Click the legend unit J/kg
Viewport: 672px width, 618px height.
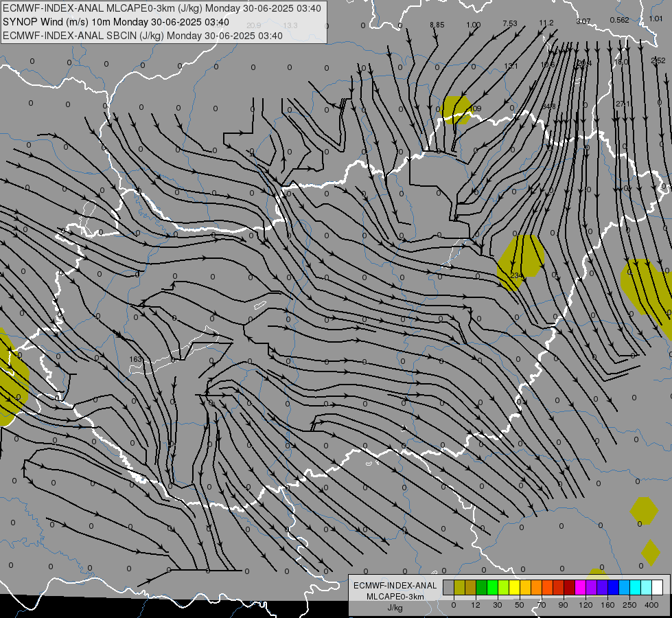[395, 608]
